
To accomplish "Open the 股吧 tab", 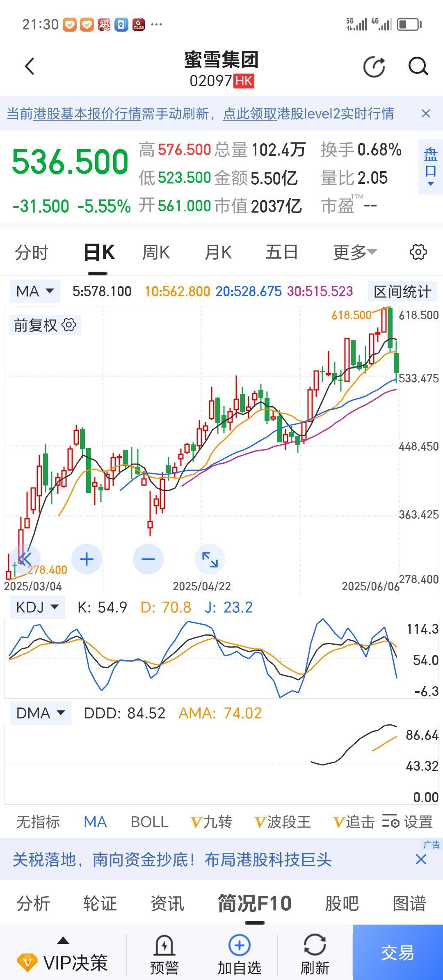I will tap(342, 903).
